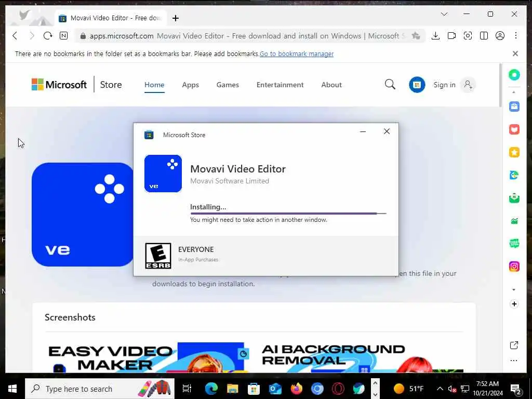Open the Instagram sidebar icon
Image resolution: width=532 pixels, height=399 pixels.
(x=514, y=267)
